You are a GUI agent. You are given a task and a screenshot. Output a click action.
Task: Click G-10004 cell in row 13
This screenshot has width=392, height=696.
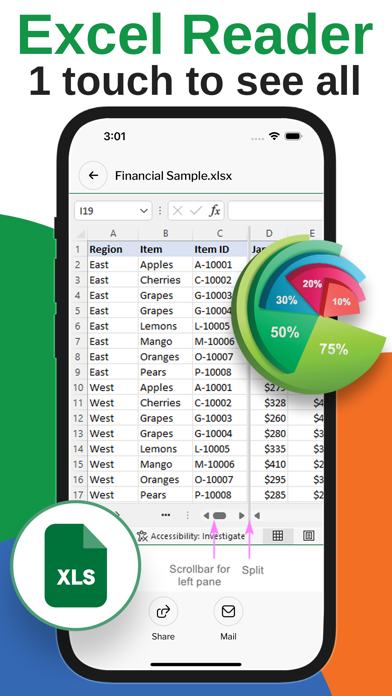tap(220, 434)
